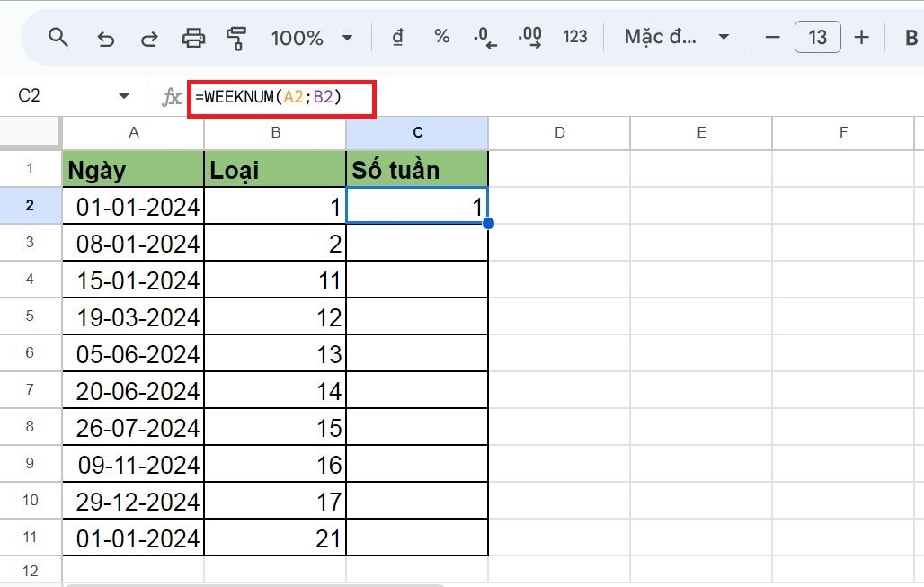
Task: Click the Ngày header cell
Action: coord(133,169)
